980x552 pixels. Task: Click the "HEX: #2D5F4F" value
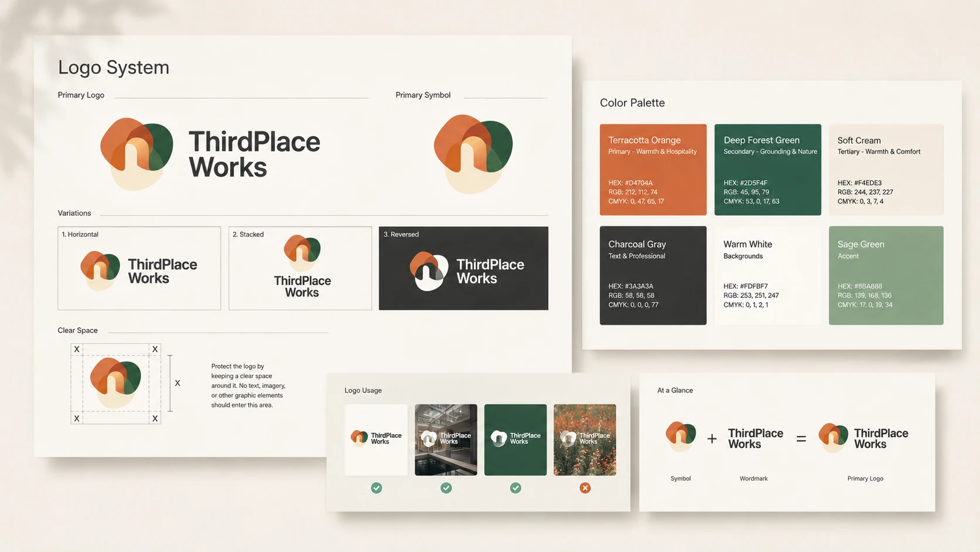746,183
